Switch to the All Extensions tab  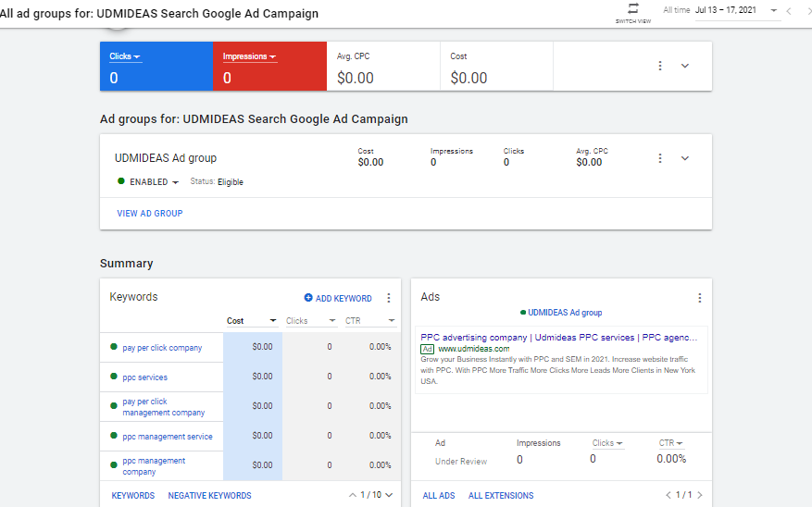click(x=500, y=496)
